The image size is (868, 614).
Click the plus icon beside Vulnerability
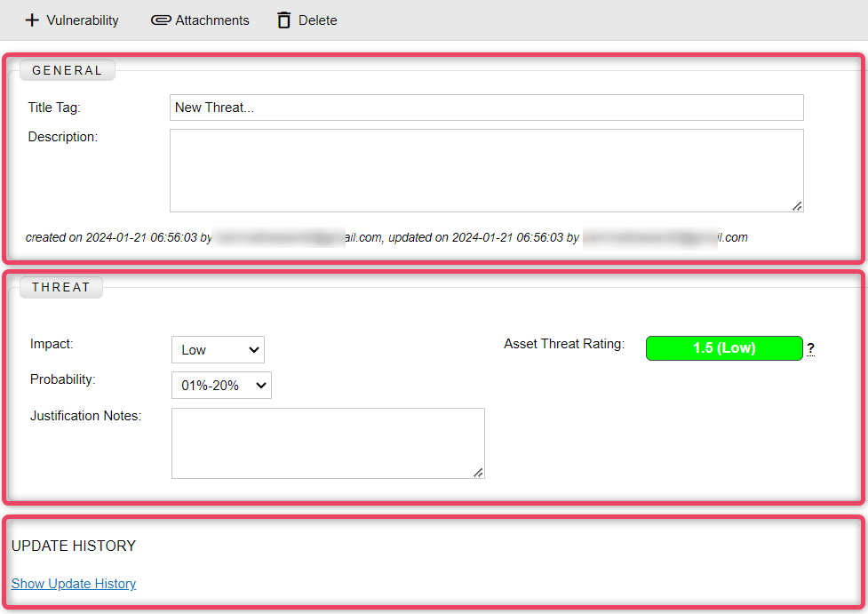32,20
